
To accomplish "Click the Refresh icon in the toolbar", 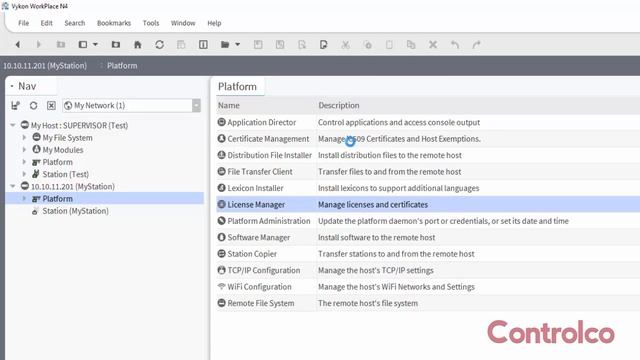I will point(160,44).
